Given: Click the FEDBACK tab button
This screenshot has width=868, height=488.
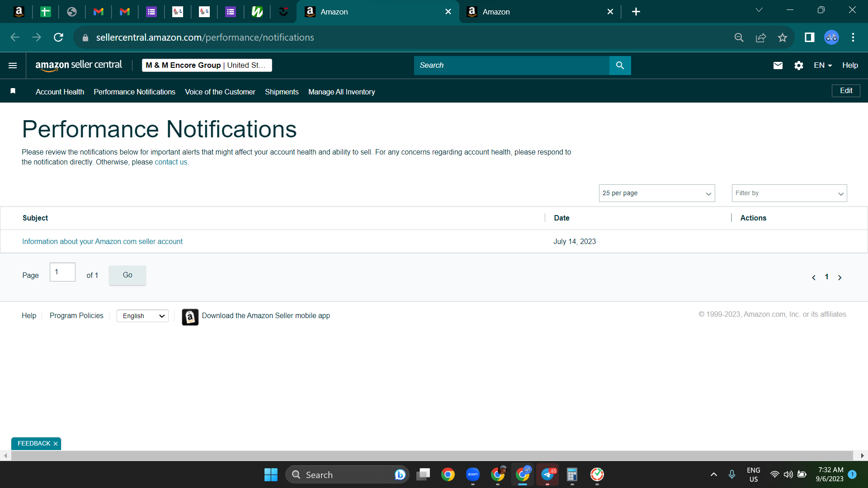Looking at the screenshot, I should pos(34,444).
